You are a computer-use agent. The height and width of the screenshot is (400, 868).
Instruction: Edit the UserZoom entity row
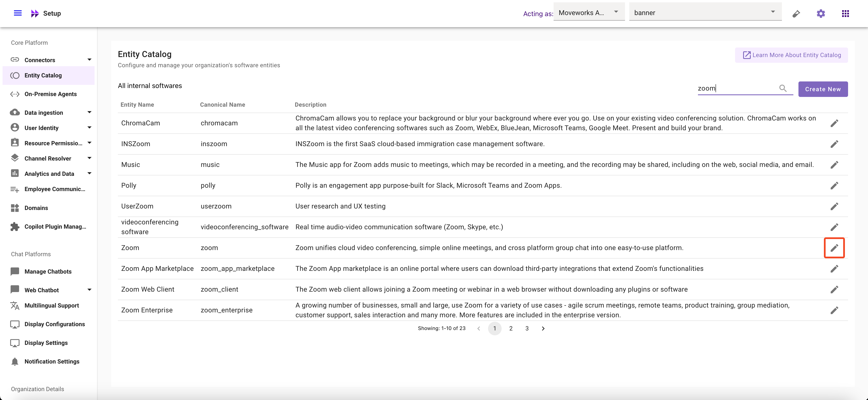(834, 206)
